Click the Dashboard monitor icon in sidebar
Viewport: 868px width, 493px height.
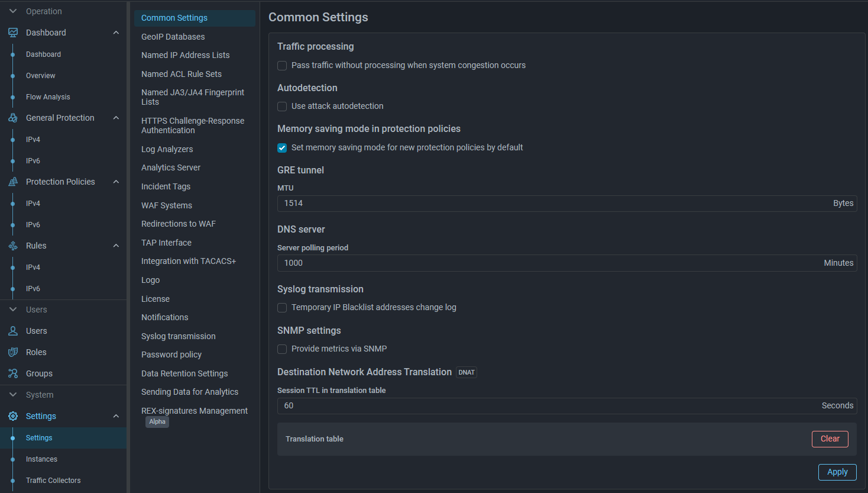pos(13,33)
